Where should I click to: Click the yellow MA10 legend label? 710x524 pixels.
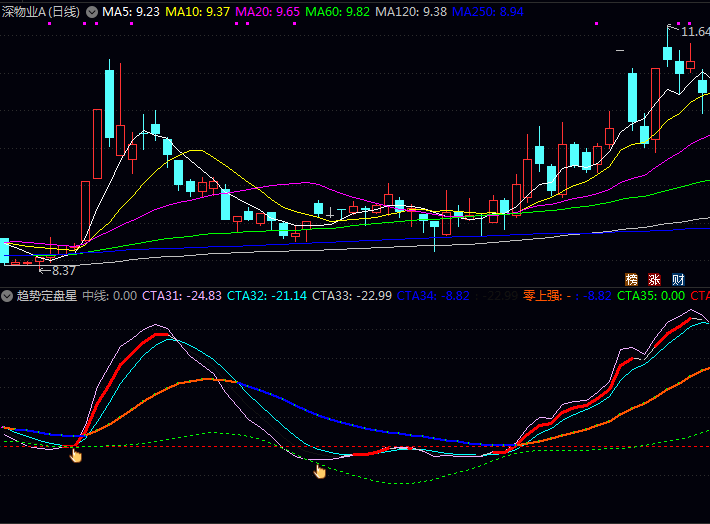tap(198, 12)
